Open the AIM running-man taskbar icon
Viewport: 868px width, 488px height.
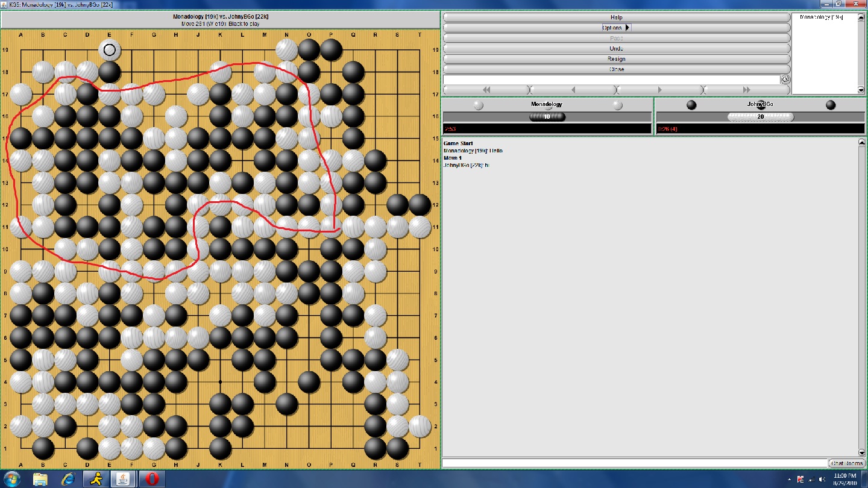point(96,479)
